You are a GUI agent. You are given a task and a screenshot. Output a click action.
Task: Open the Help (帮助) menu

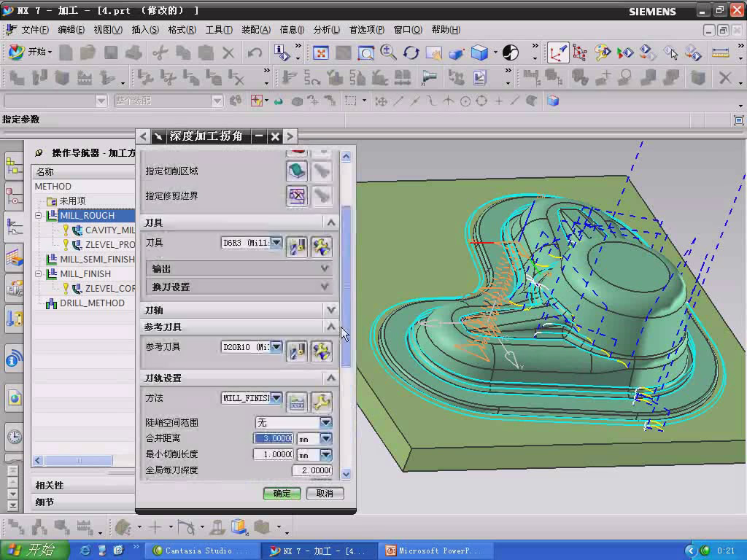pyautogui.click(x=446, y=30)
